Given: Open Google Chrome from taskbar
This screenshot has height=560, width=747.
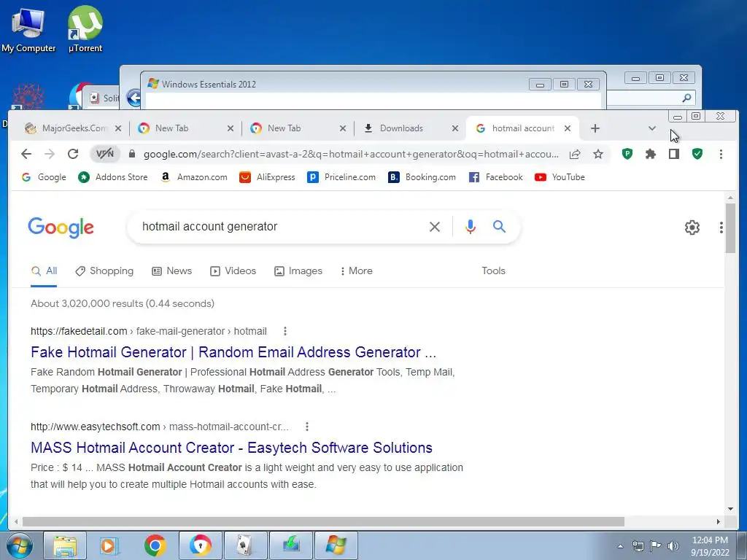Looking at the screenshot, I should (x=155, y=545).
